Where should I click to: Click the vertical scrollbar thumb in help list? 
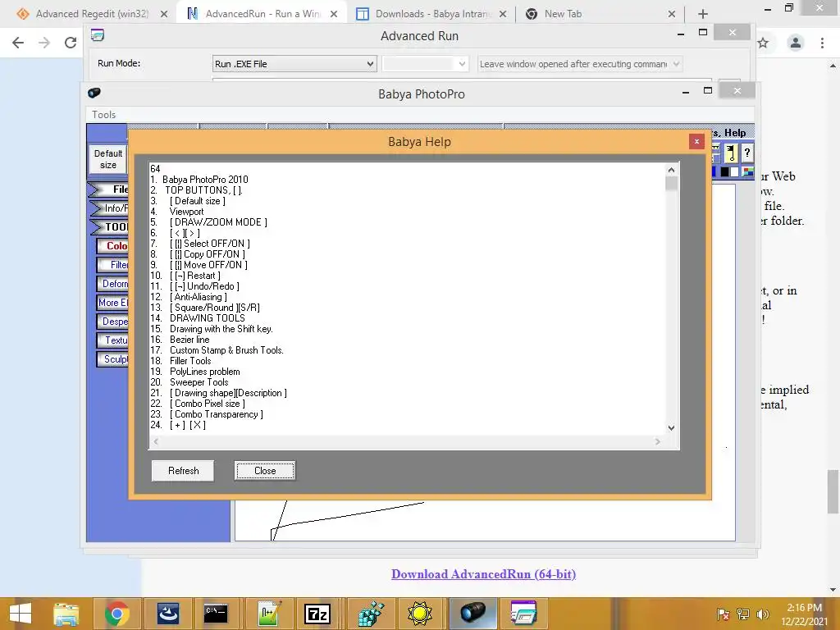(x=671, y=184)
